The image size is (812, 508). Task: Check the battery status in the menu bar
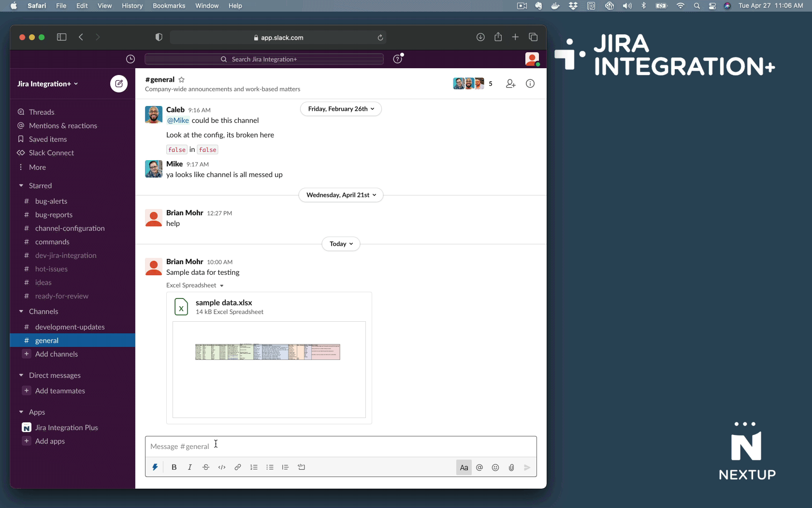point(661,6)
